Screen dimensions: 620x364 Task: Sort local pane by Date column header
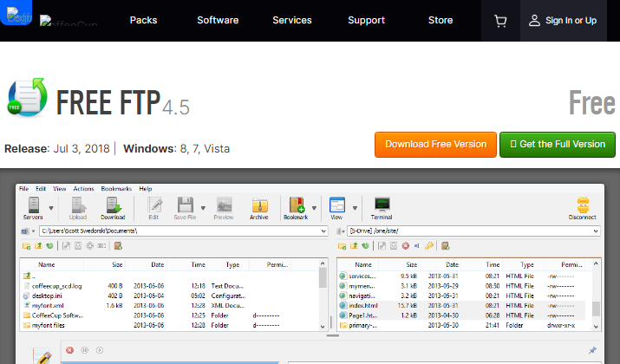[x=157, y=265]
